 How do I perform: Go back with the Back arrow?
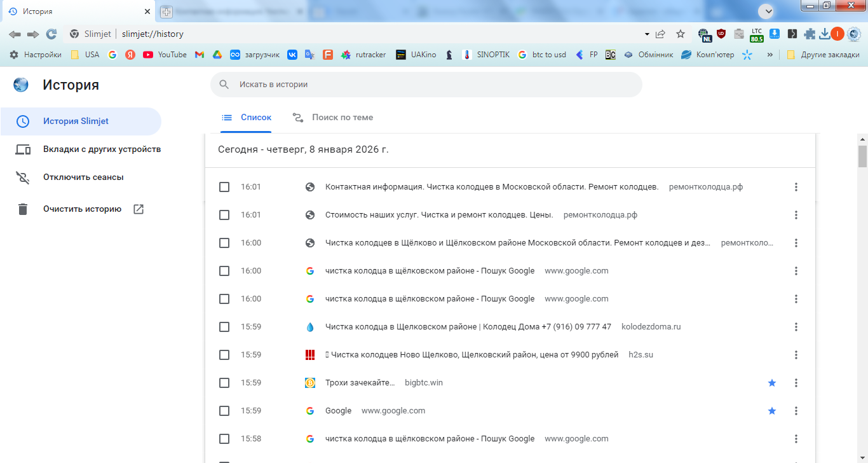click(15, 34)
